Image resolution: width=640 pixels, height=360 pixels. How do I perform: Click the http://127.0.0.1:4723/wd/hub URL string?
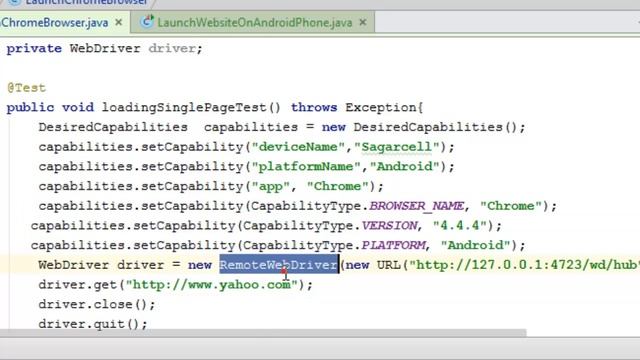[x=524, y=265]
